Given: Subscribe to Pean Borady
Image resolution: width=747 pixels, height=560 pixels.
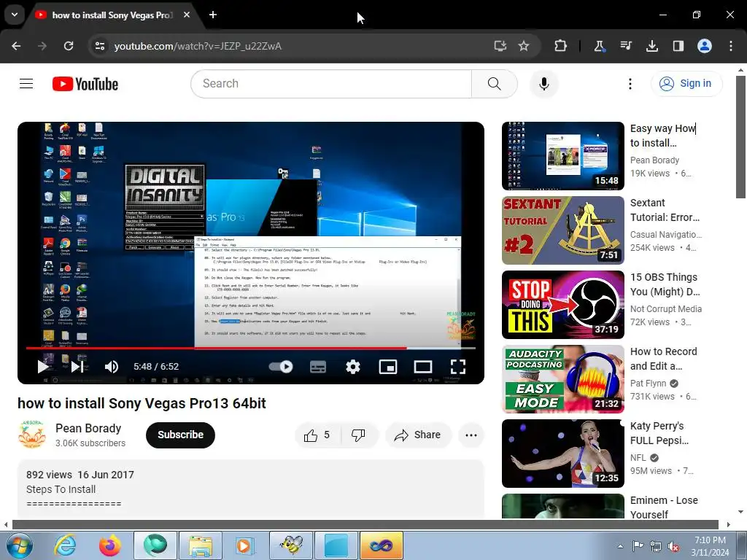Looking at the screenshot, I should [180, 435].
